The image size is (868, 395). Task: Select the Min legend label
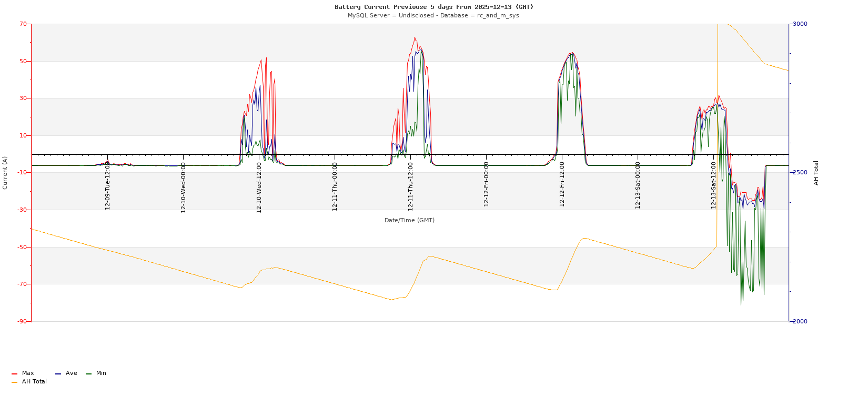101,373
